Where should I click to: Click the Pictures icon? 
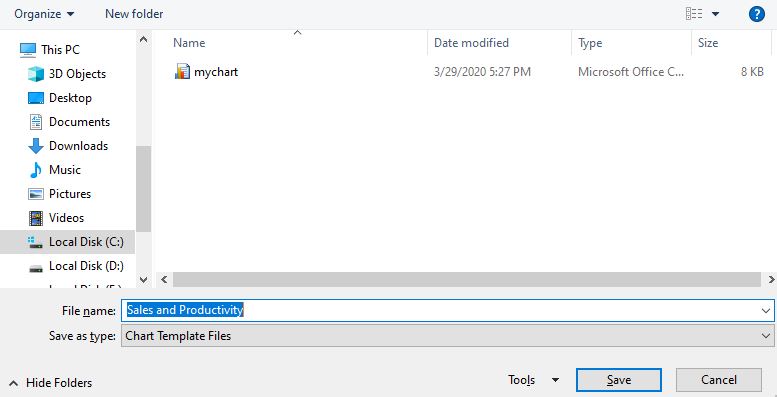coord(36,194)
